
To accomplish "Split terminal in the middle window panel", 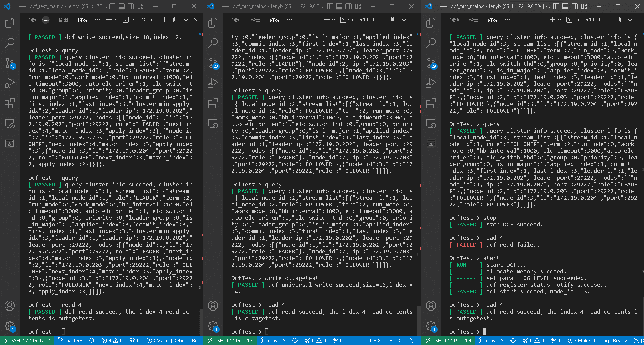I will [382, 20].
